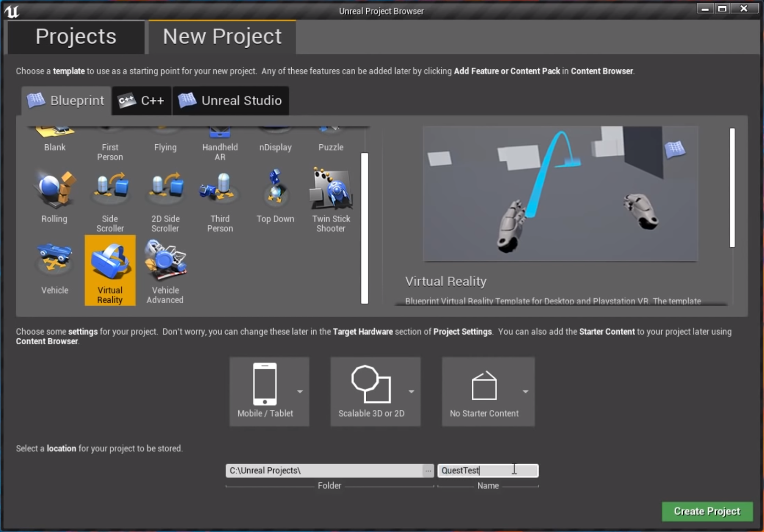Select the Twin Stick Shooter template icon
This screenshot has width=764, height=532.
[x=331, y=189]
